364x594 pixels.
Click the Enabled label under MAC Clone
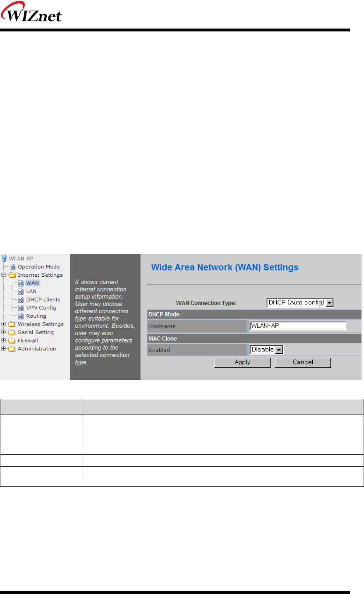tap(159, 350)
